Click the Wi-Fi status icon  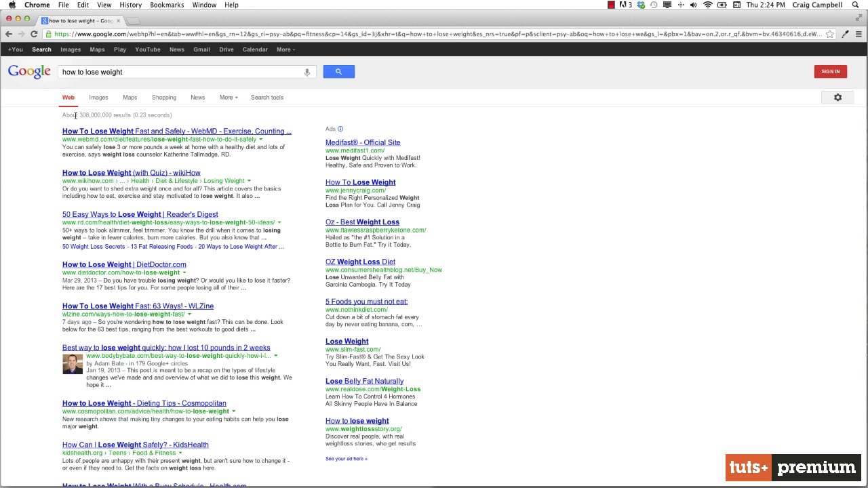707,5
